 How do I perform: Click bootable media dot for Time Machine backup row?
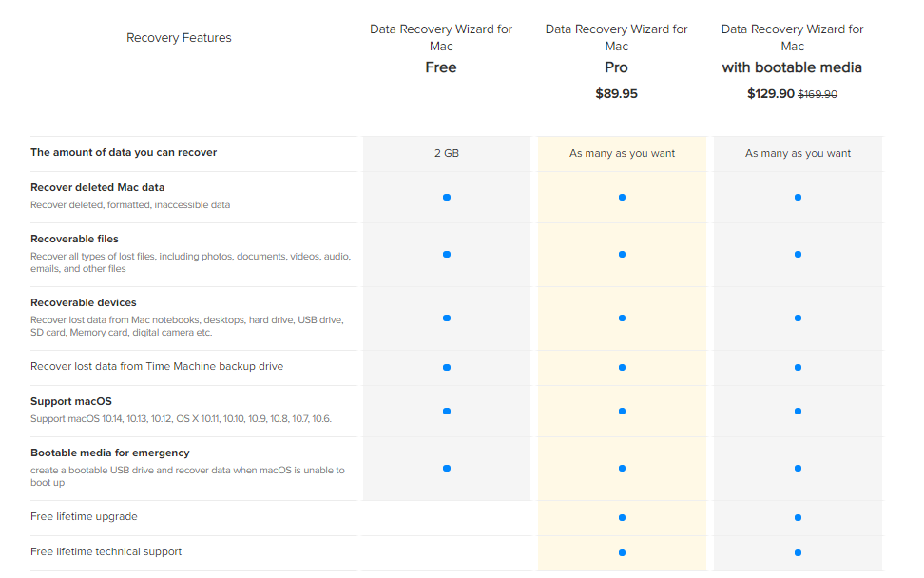(798, 368)
